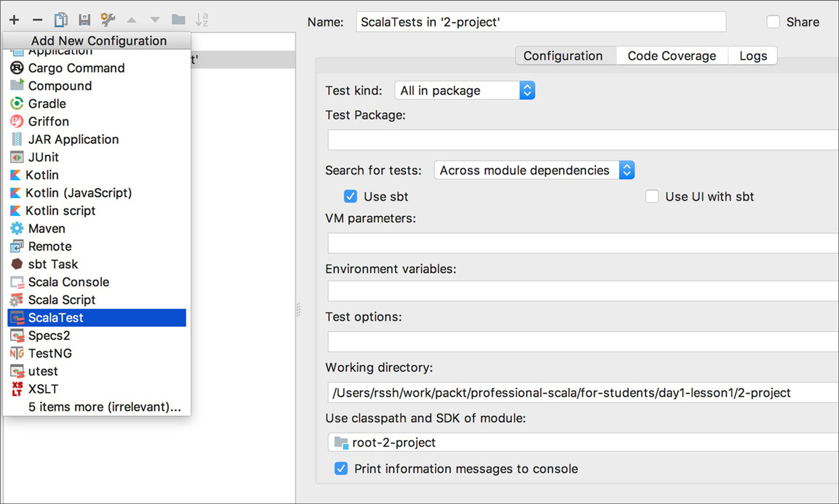Copy the current configuration using copy icon
839x504 pixels.
(x=60, y=19)
